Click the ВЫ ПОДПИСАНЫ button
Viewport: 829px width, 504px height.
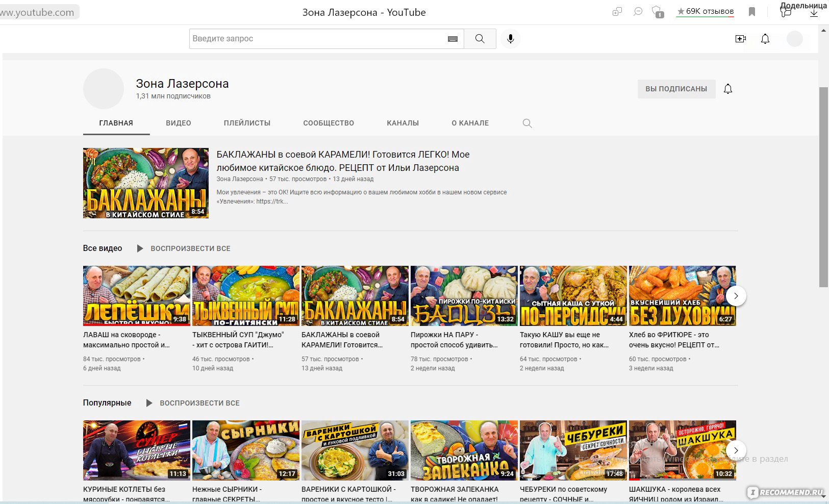(676, 89)
